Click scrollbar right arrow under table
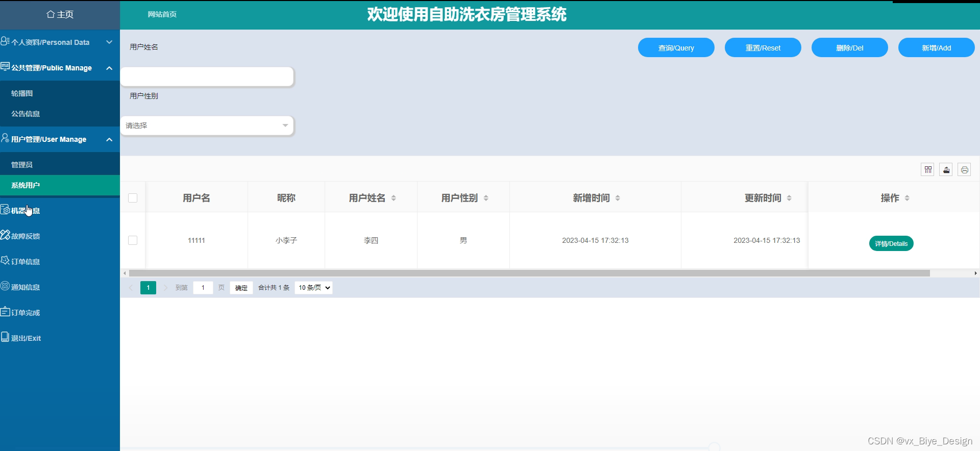The image size is (980, 451). [x=975, y=273]
